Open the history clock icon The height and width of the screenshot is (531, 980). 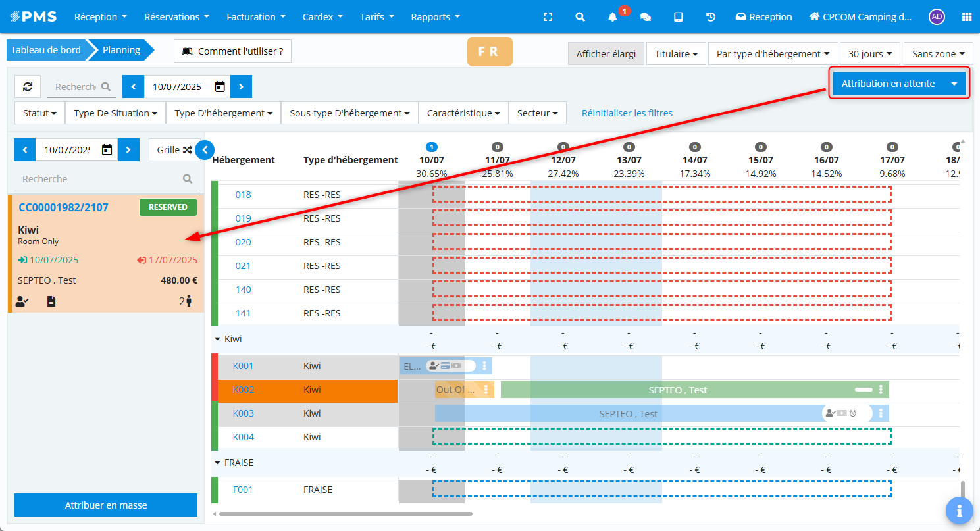(x=711, y=17)
